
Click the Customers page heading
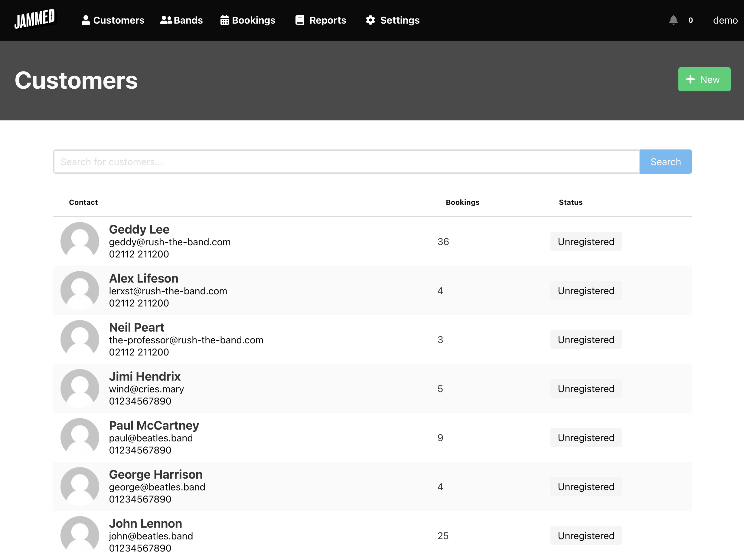pos(76,81)
